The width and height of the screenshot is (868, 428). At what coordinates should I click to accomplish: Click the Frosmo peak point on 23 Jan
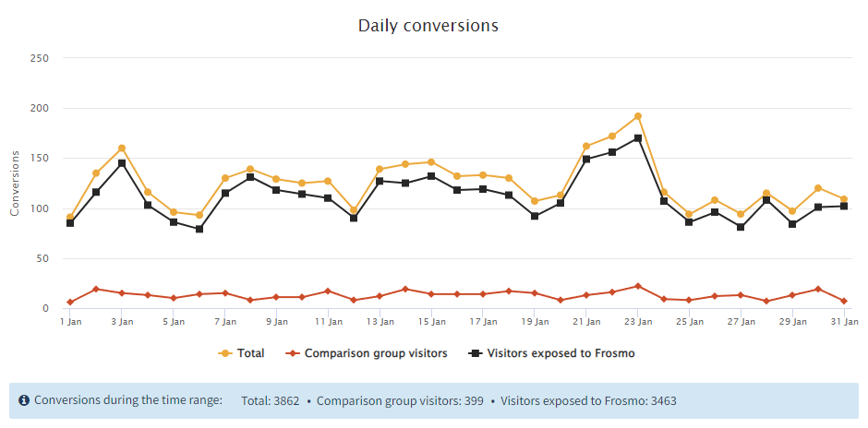click(637, 138)
